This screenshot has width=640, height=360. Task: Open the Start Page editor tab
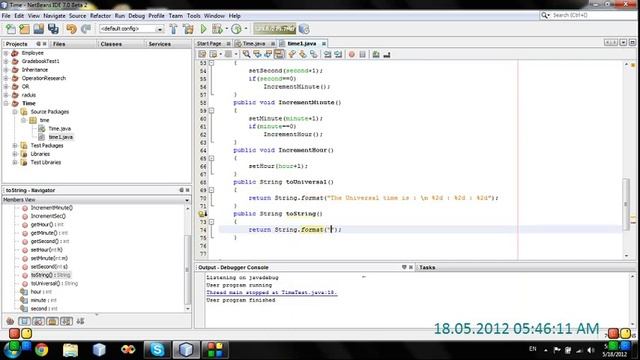click(209, 43)
